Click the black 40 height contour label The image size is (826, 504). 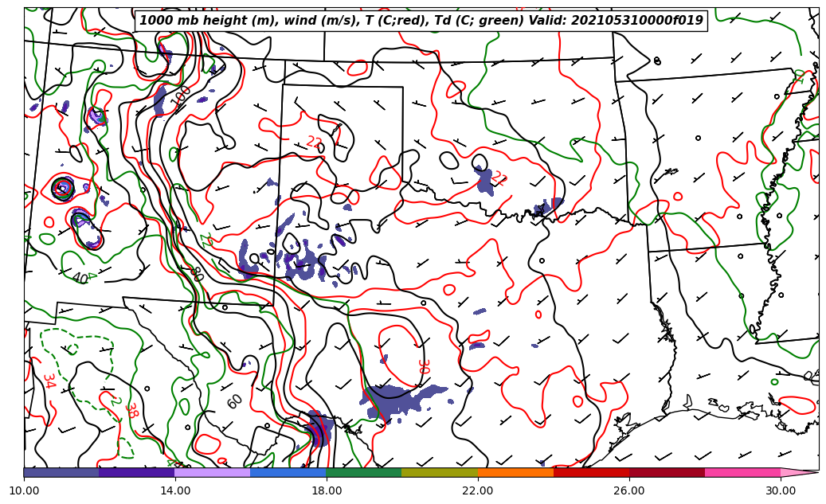80,278
